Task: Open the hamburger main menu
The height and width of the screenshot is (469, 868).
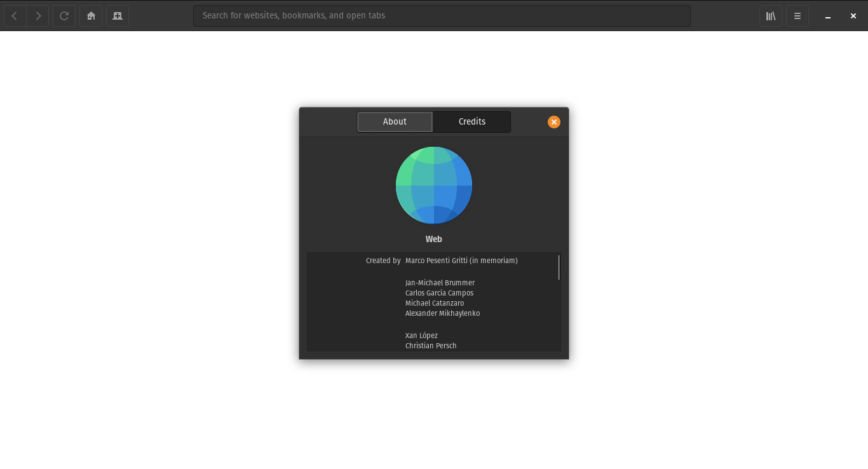Action: tap(797, 16)
